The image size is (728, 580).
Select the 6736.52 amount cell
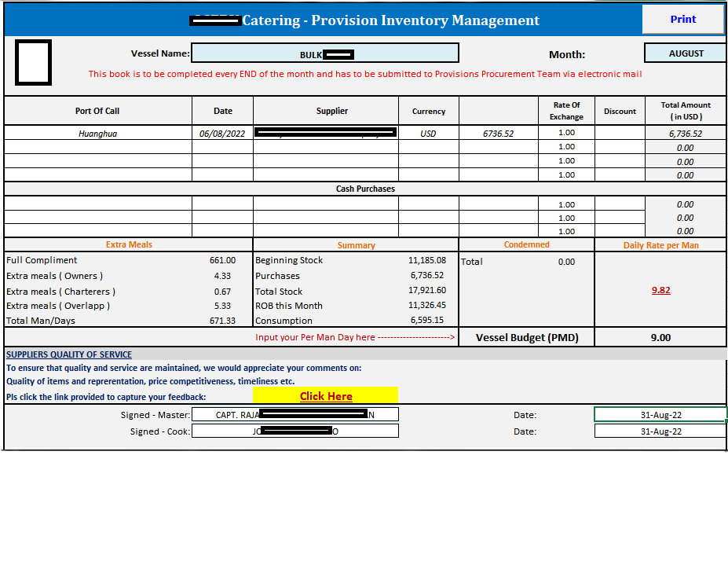pos(498,134)
